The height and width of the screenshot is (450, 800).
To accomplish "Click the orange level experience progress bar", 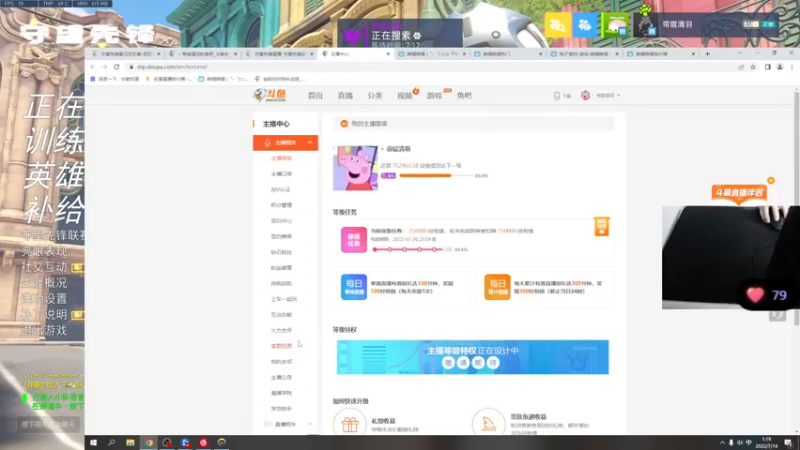I will 436,176.
